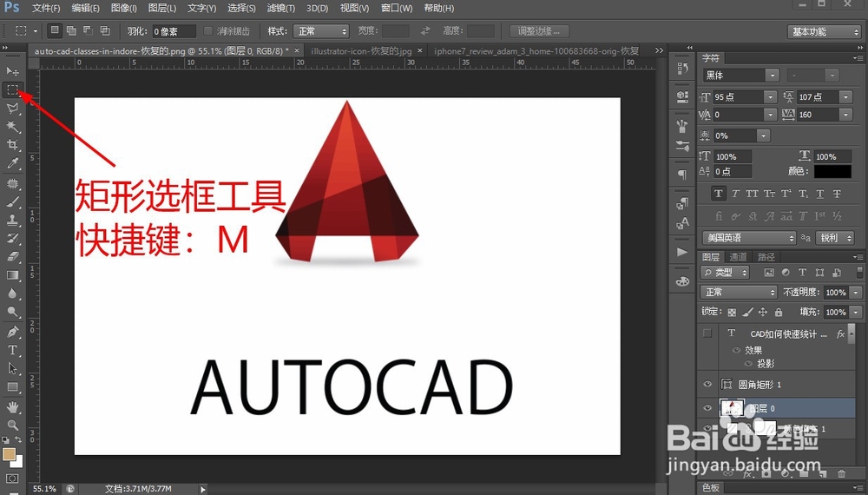Select the Zoom tool
Image resolution: width=868 pixels, height=495 pixels.
[x=12, y=426]
